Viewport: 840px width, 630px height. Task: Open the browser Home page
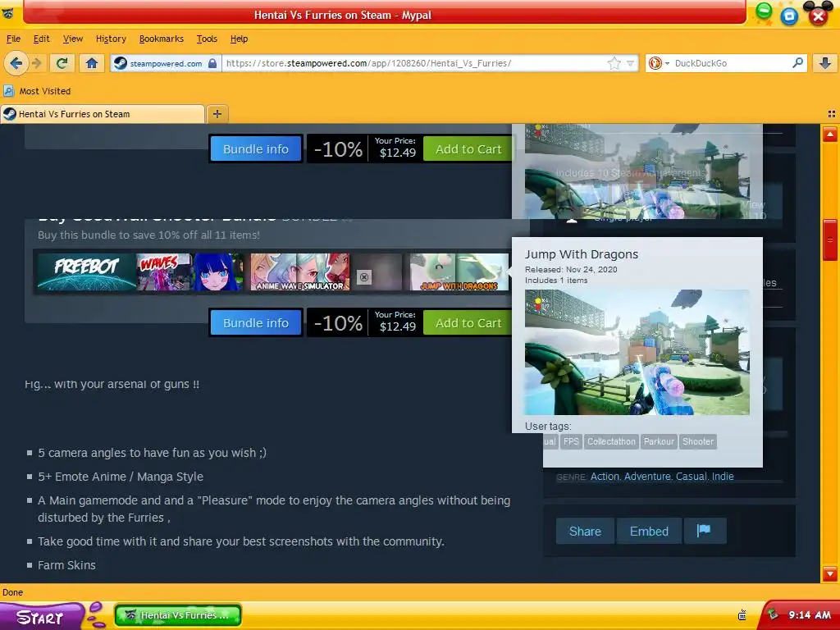[x=92, y=63]
